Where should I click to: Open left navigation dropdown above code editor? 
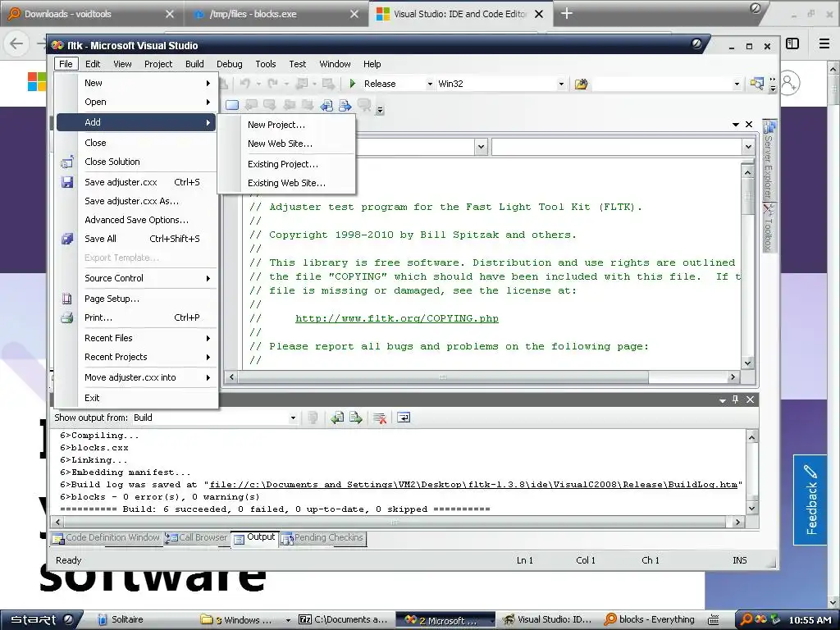pos(481,147)
